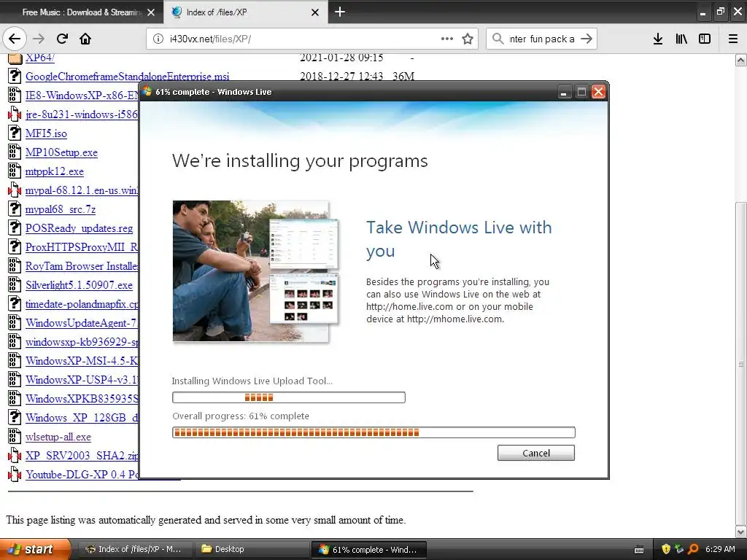Submit search with the arrow icon
Screen dimensions: 747x560
[x=587, y=39]
